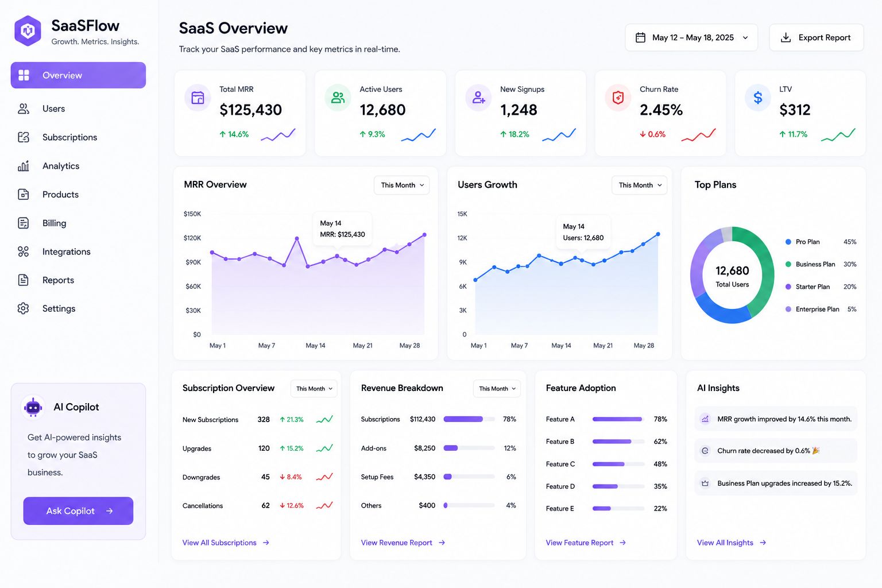Click the Reports document icon
This screenshot has height=588, width=882.
24,280
